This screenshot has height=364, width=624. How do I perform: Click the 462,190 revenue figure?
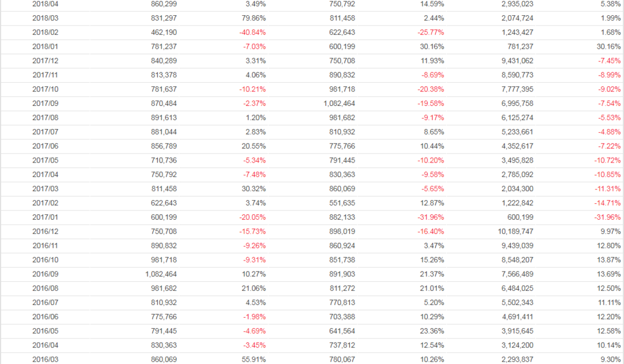[163, 32]
